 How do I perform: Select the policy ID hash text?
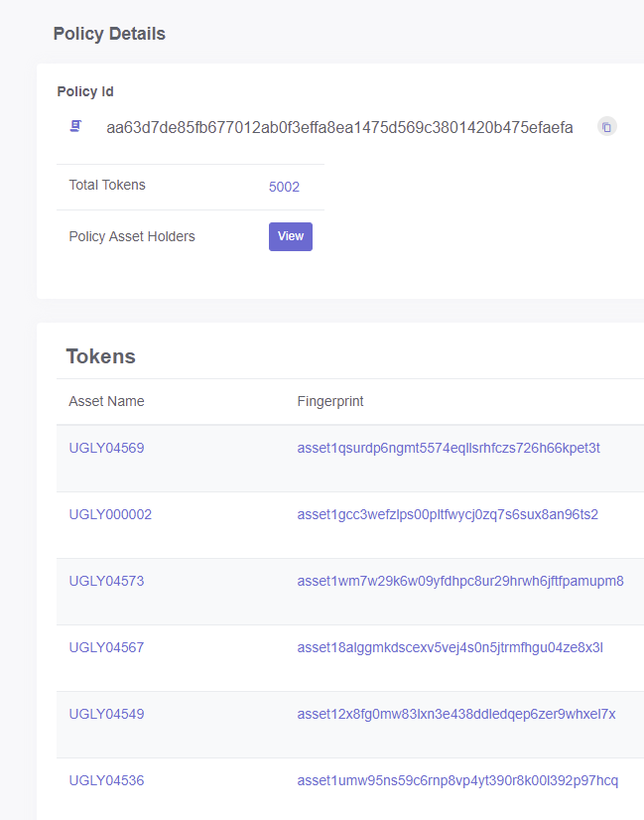[339, 127]
